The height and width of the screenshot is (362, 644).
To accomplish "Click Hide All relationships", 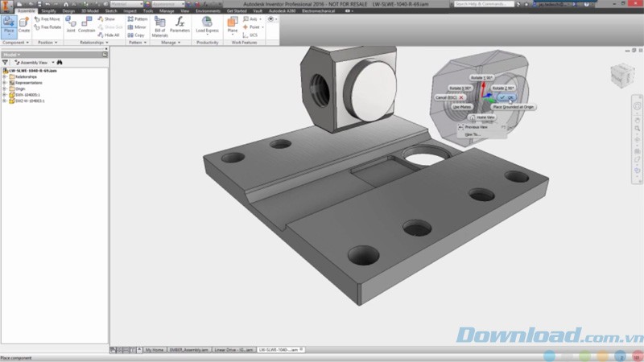I will click(111, 35).
